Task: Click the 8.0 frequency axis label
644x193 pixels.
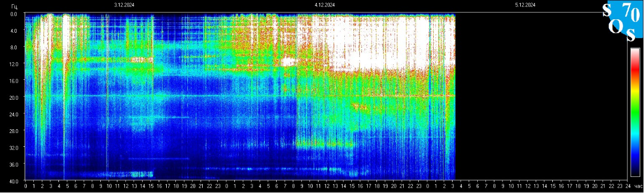Action: click(x=14, y=47)
